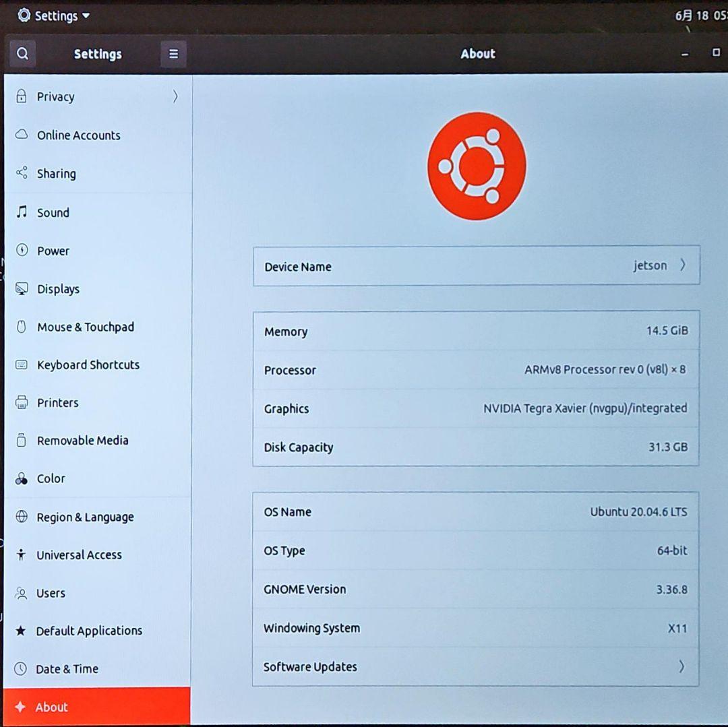
Task: Open the Sharing settings panel
Action: (x=98, y=173)
